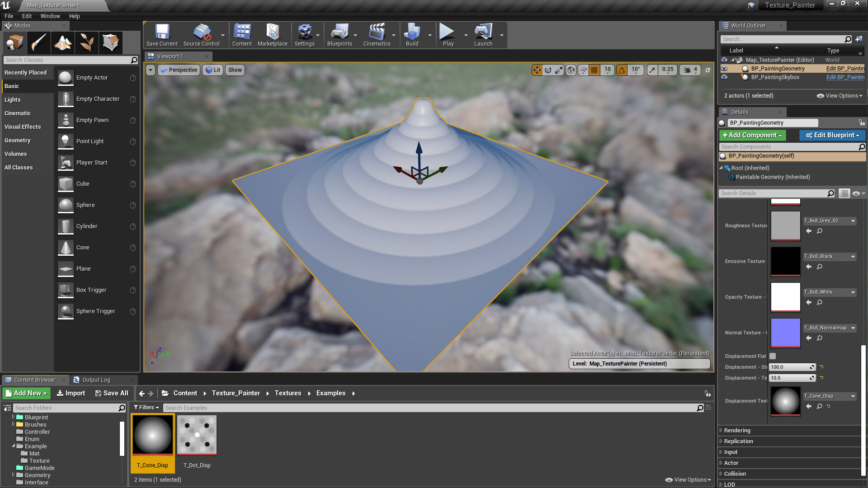Select rotate gizmo tool in viewport
This screenshot has width=868, height=488.
pos(548,70)
